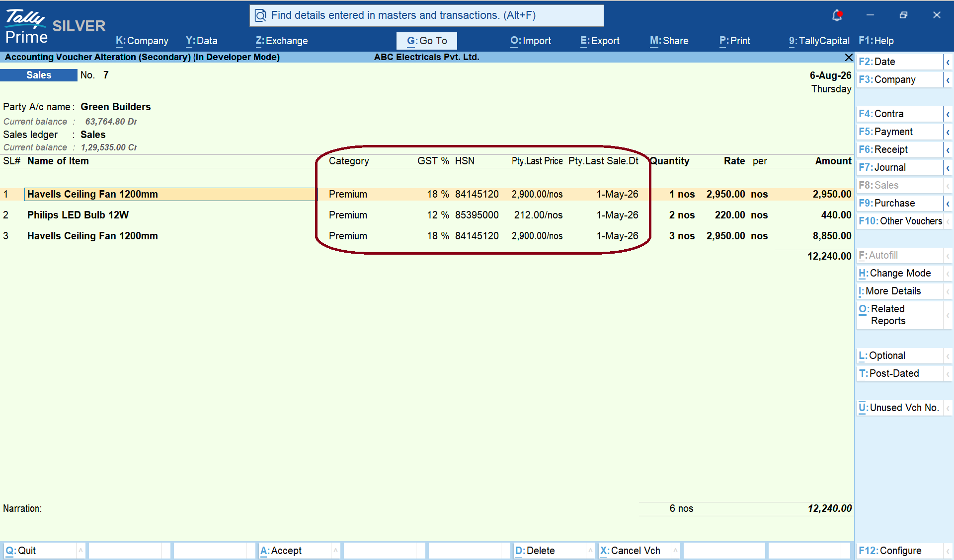The height and width of the screenshot is (560, 954).
Task: Click H: Change Mode
Action: (x=900, y=274)
